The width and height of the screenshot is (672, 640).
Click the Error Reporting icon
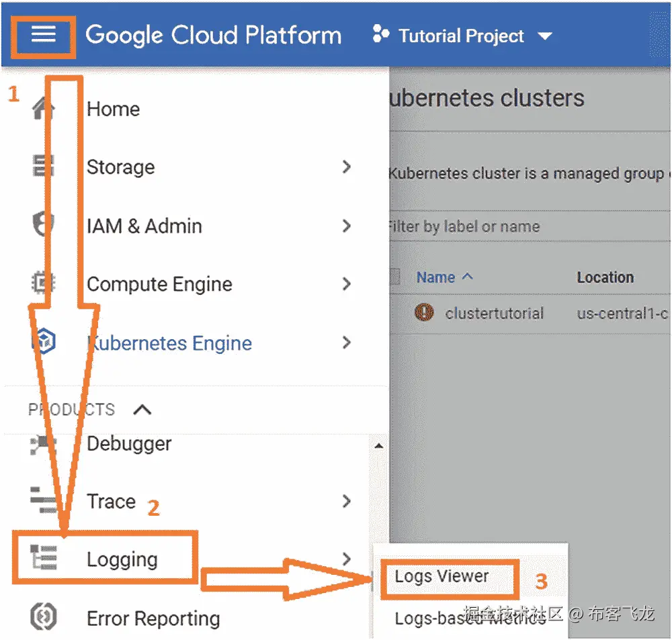coord(43,617)
